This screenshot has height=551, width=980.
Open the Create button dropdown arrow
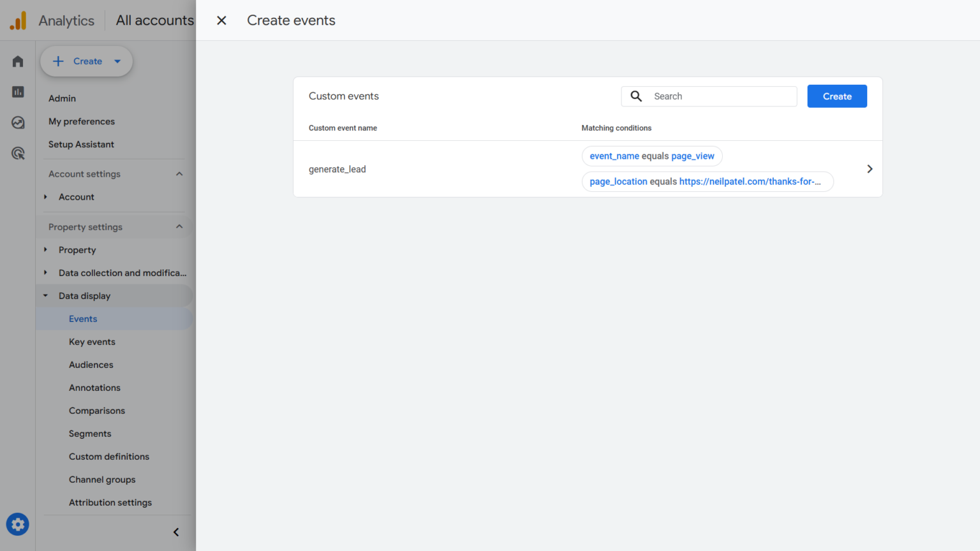coord(117,61)
